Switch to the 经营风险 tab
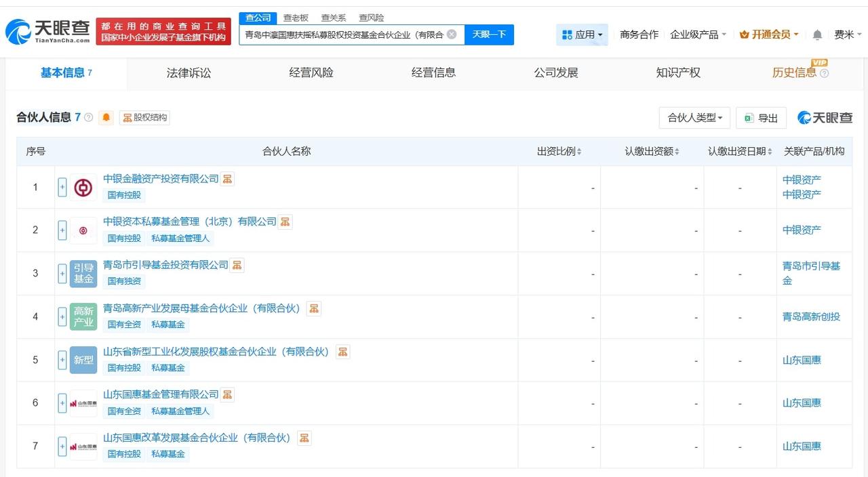 coord(311,73)
